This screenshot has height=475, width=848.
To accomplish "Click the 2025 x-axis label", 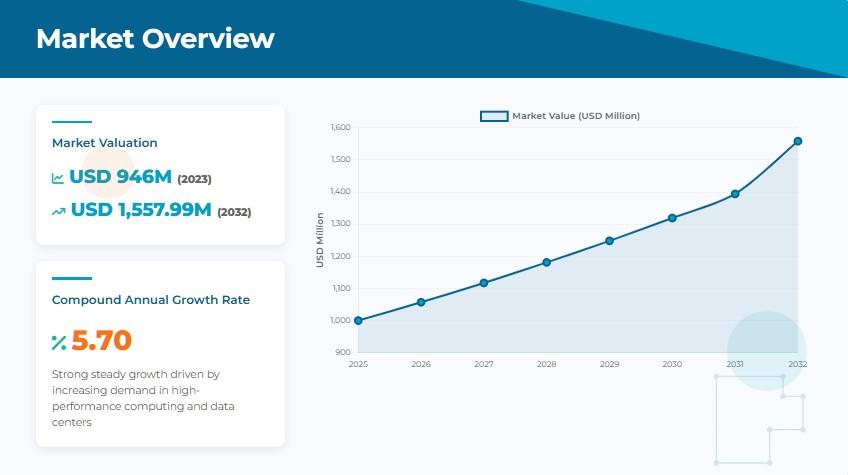I will 358,364.
